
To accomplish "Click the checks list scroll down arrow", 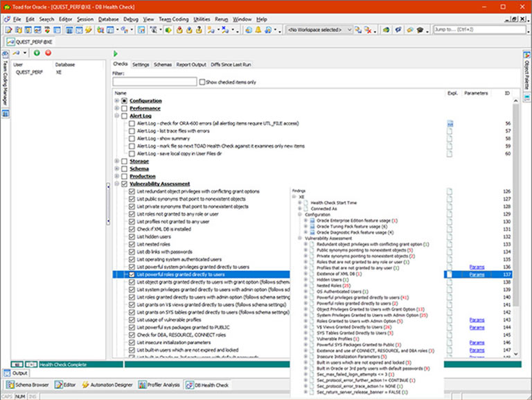I will tap(515, 354).
